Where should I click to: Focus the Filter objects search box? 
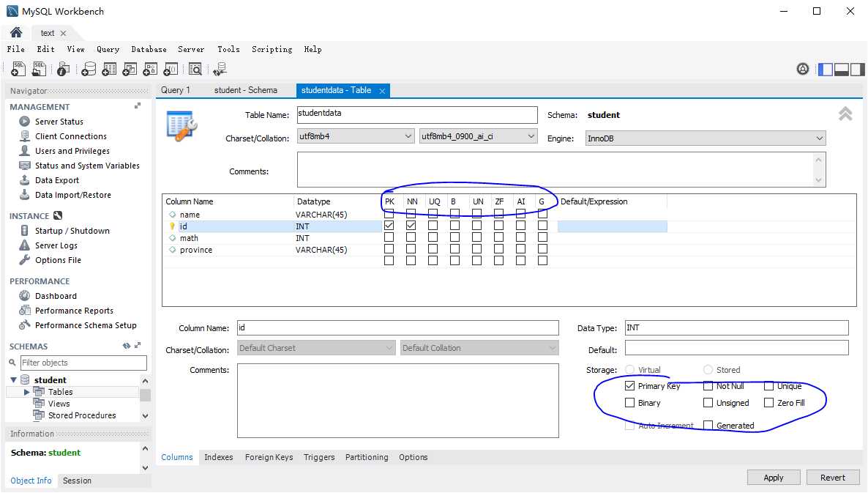[83, 363]
